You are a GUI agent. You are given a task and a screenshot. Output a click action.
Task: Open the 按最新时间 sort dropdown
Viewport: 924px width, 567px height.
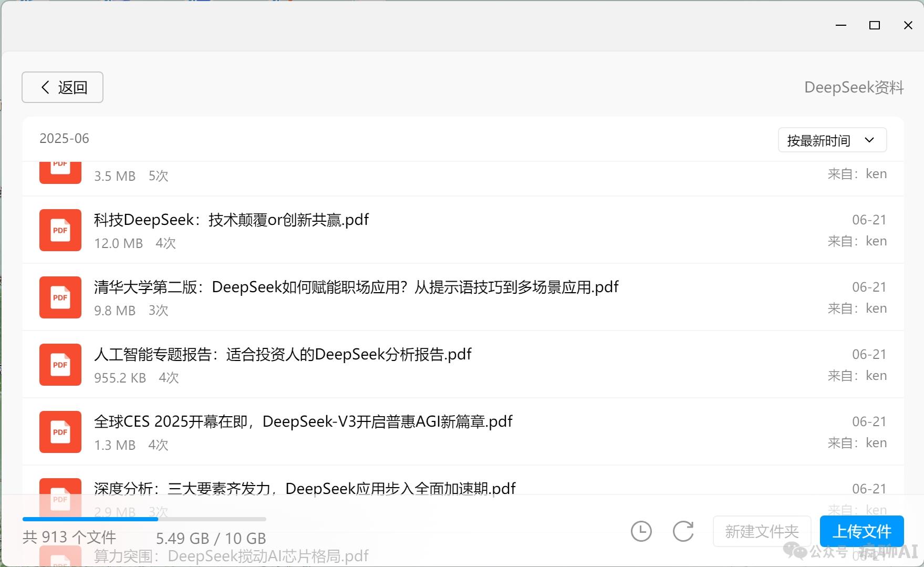click(x=832, y=140)
